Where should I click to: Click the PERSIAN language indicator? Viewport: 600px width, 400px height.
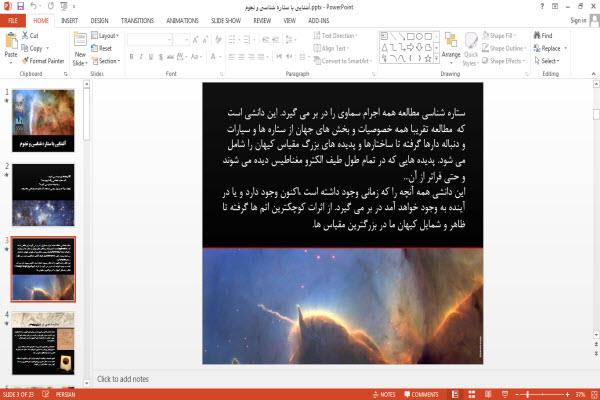[x=65, y=394]
